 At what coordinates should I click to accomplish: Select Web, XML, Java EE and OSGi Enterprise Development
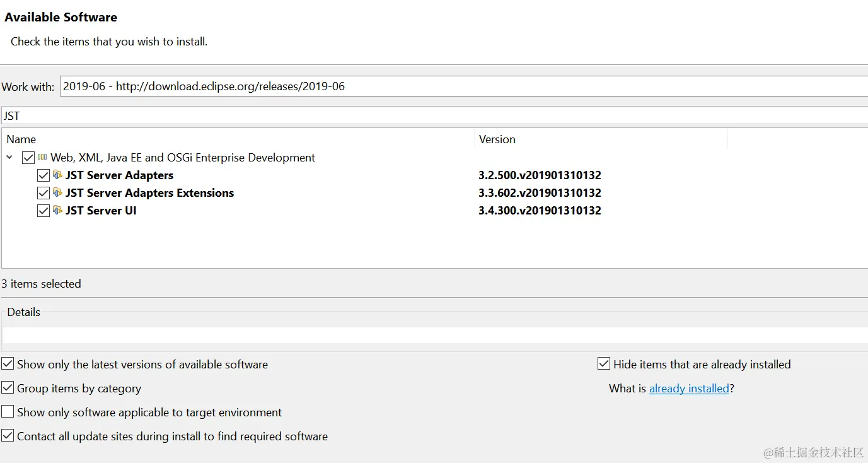click(183, 158)
